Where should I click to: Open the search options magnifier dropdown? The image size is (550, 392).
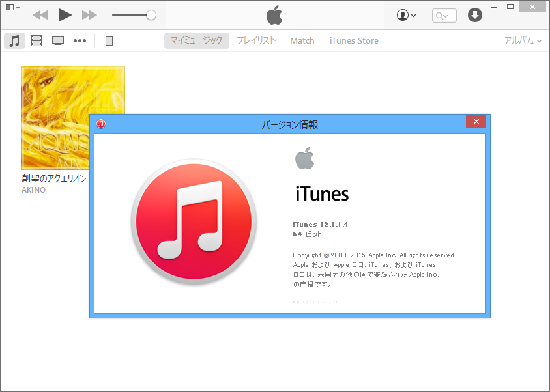(x=444, y=15)
